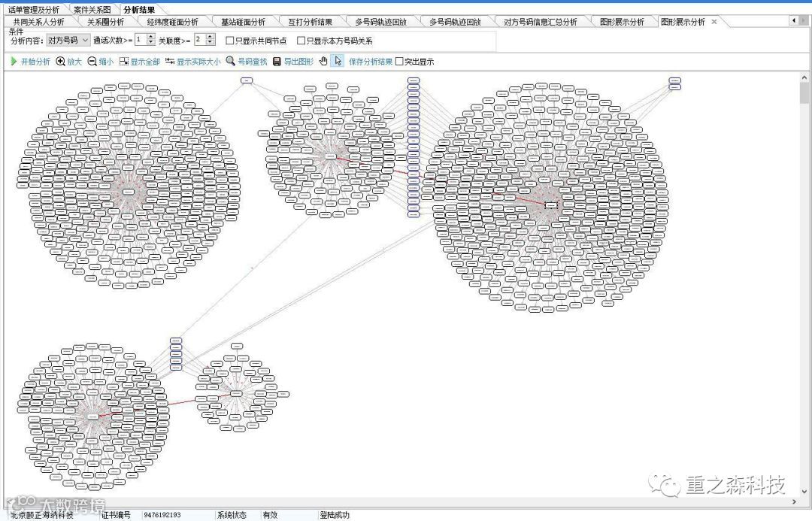Click the 关联度 value field
This screenshot has height=521, width=812.
[200, 39]
